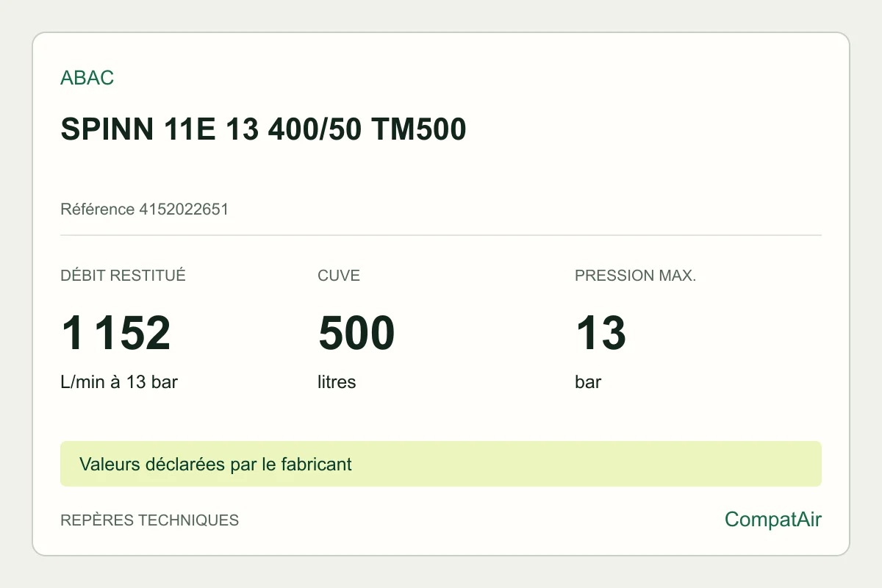Click the CUVE label
882x588 pixels.
(x=339, y=276)
